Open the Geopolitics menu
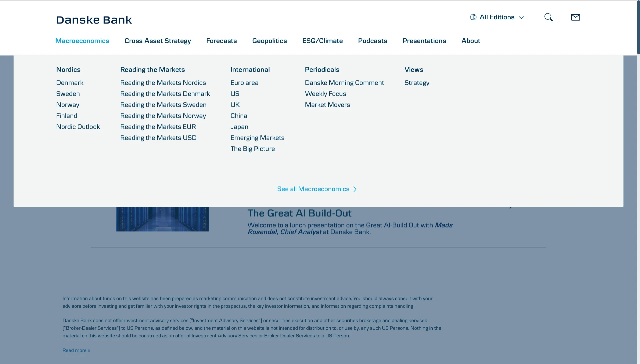This screenshot has width=640, height=364. pyautogui.click(x=269, y=41)
